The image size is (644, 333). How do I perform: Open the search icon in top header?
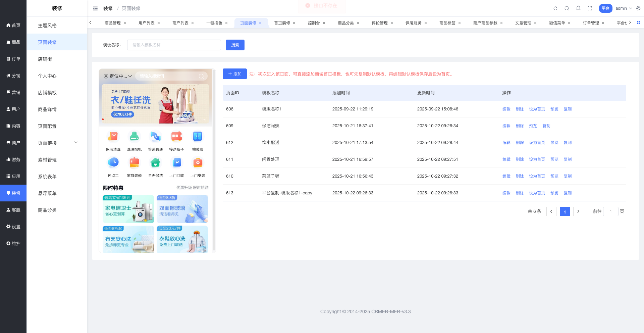click(x=567, y=8)
